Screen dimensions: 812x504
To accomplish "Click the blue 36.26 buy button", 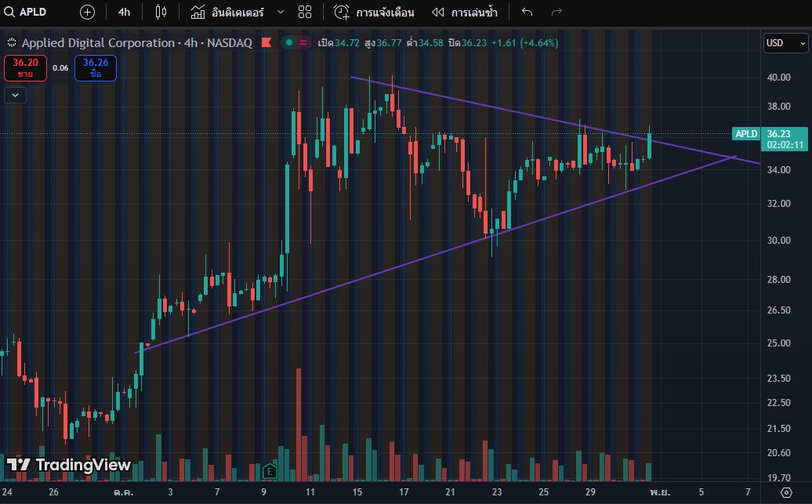I will (x=96, y=68).
